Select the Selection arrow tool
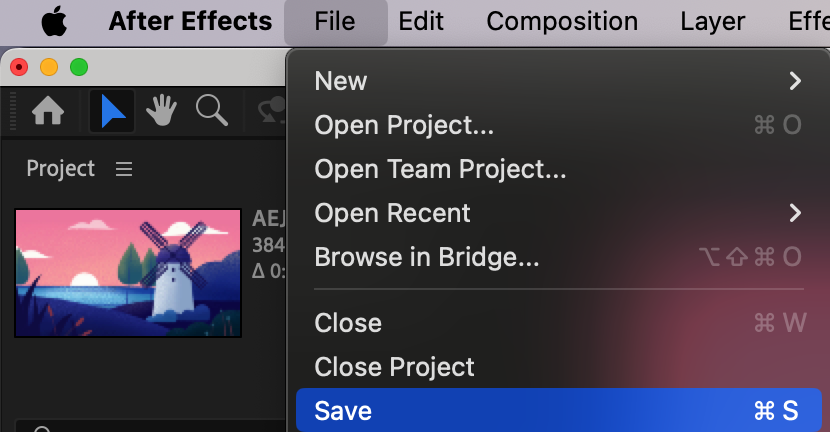This screenshot has height=432, width=830. pos(112,112)
